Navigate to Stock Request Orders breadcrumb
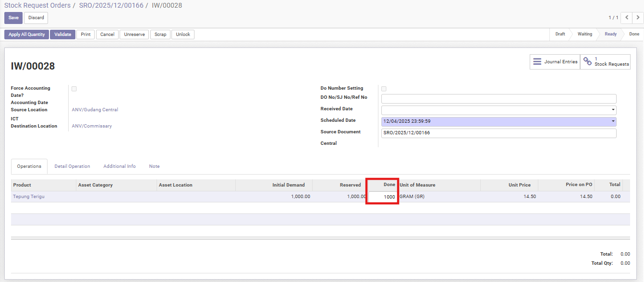The image size is (644, 282). (x=37, y=5)
